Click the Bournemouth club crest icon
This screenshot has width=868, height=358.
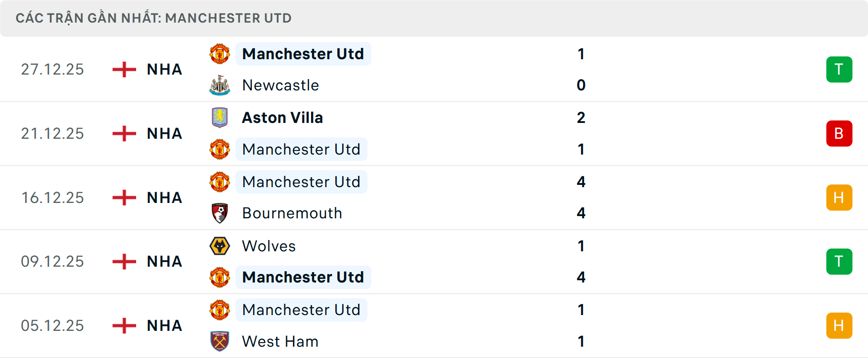[220, 213]
